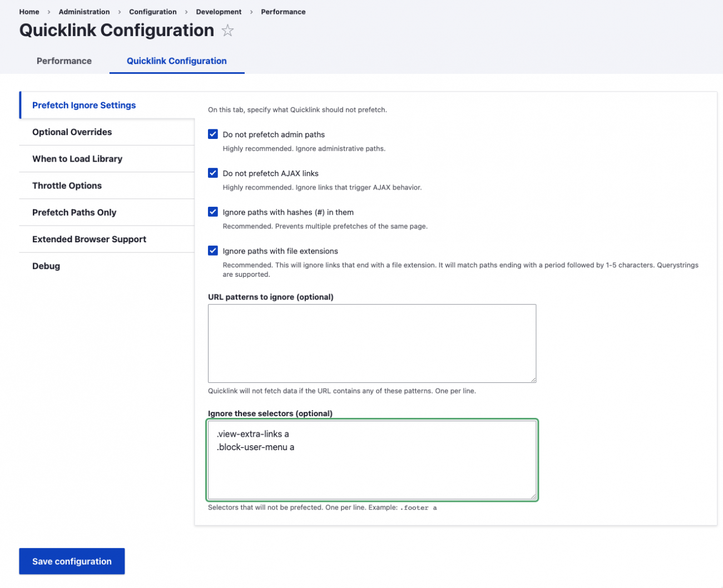This screenshot has width=723, height=588.
Task: Open Administration breadcrumb link
Action: pos(84,12)
